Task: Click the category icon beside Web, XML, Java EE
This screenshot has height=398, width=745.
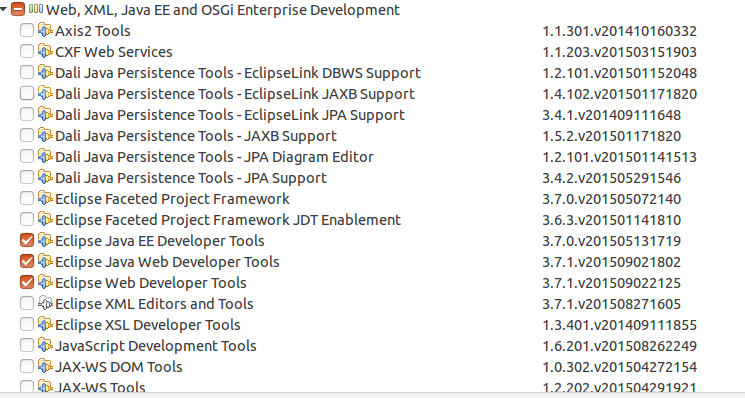Action: 36,9
